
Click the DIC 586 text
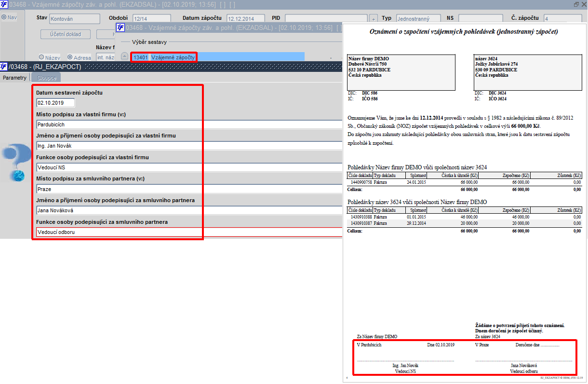pyautogui.click(x=370, y=93)
